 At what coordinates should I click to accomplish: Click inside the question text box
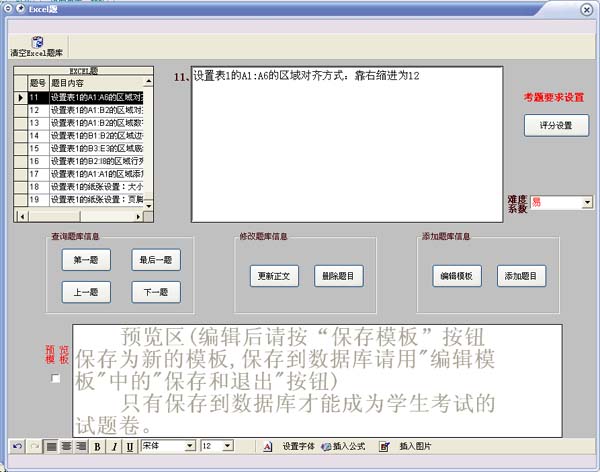coord(347,144)
